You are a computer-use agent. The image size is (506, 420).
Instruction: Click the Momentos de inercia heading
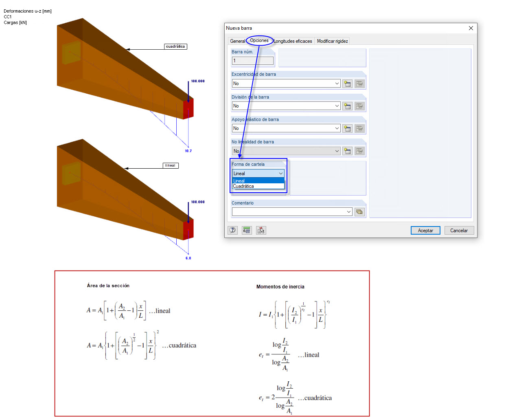point(280,287)
